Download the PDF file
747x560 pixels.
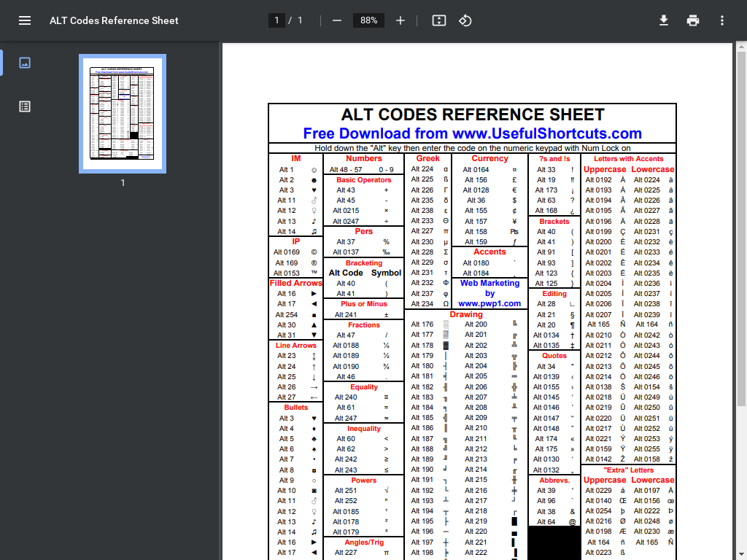click(x=664, y=20)
